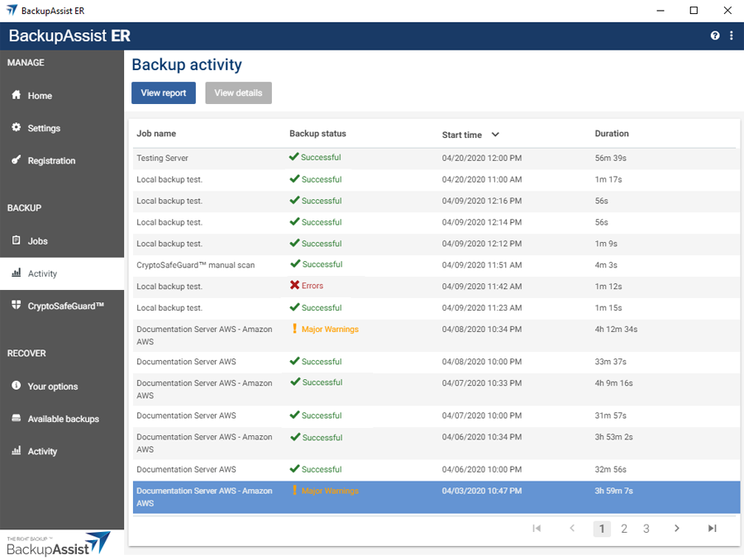Click the help question mark icon
The width and height of the screenshot is (744, 560).
[714, 36]
